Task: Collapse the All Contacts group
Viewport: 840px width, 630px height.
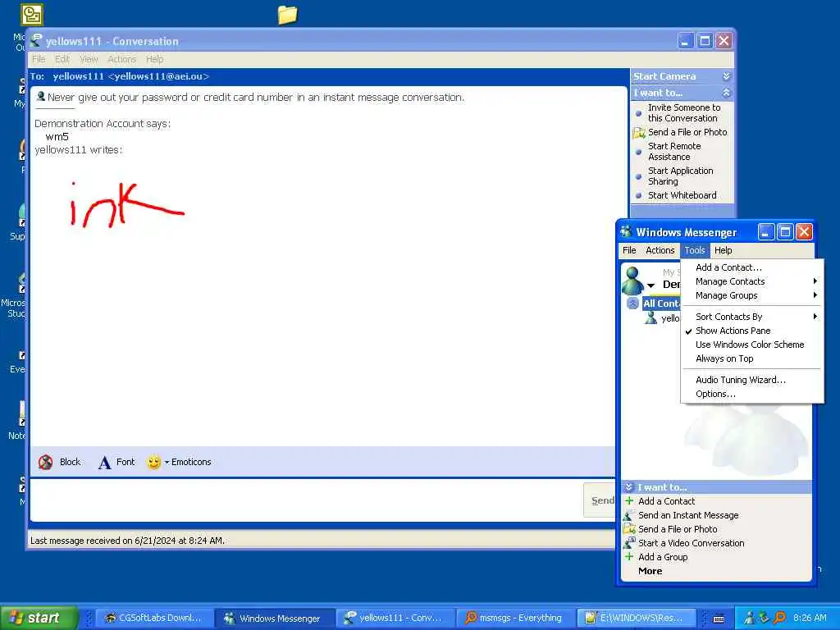Action: [x=632, y=304]
